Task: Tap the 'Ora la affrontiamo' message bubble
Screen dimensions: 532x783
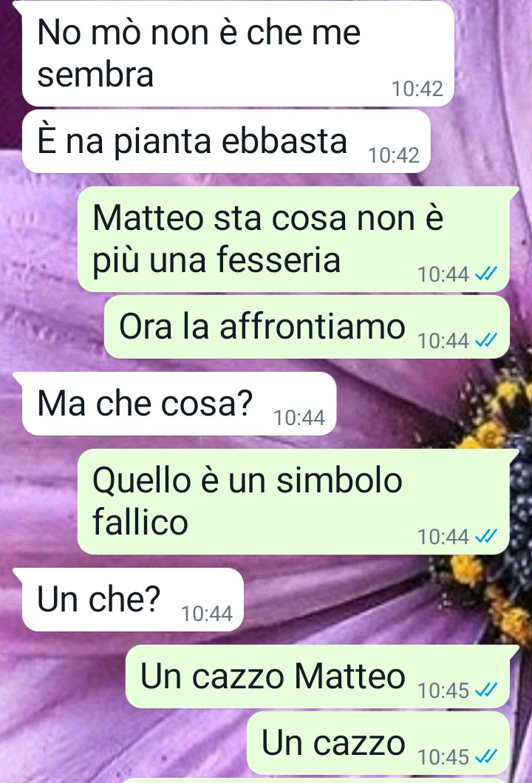Action: pos(307,327)
